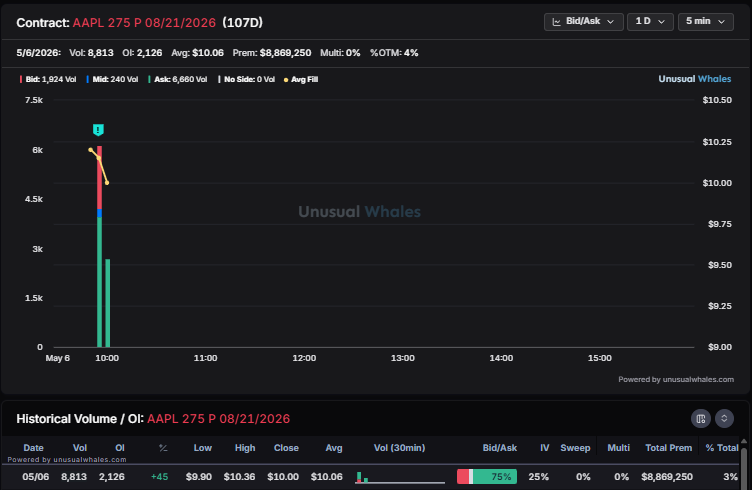Click the Unusual Whales logo top right of chart

tap(694, 79)
